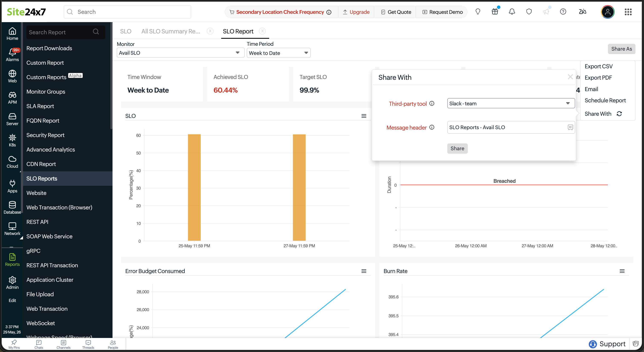Click the lightbulb tips icon in header
Viewport: 644px width, 352px height.
click(x=478, y=12)
